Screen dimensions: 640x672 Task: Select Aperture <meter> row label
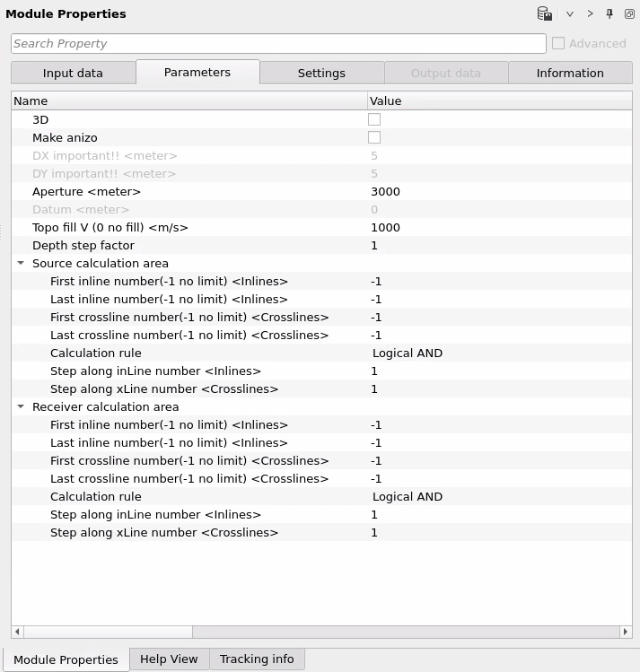pyautogui.click(x=86, y=192)
